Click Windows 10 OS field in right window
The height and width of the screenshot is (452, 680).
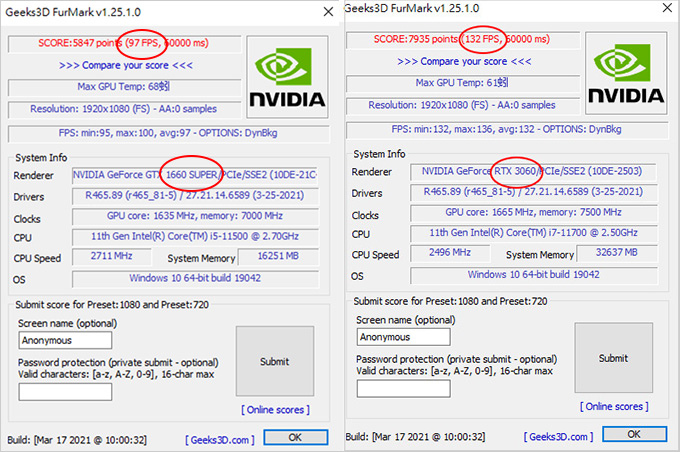(x=533, y=275)
